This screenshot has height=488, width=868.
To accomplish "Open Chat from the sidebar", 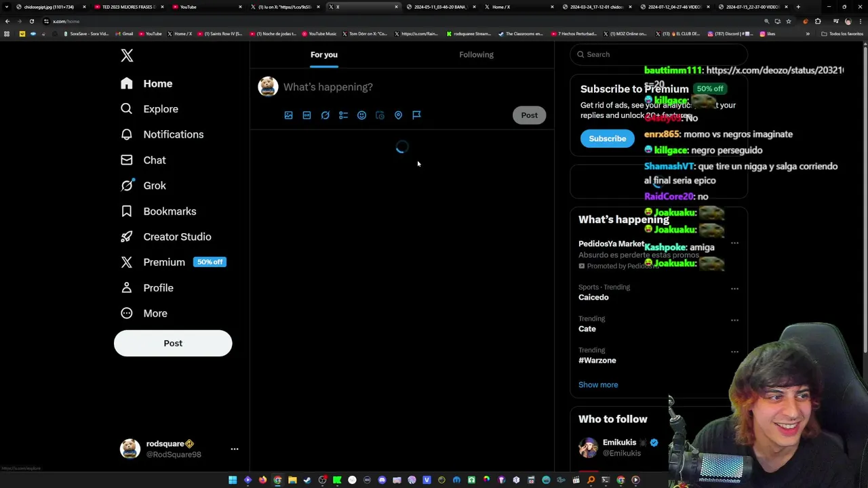I will click(144, 160).
